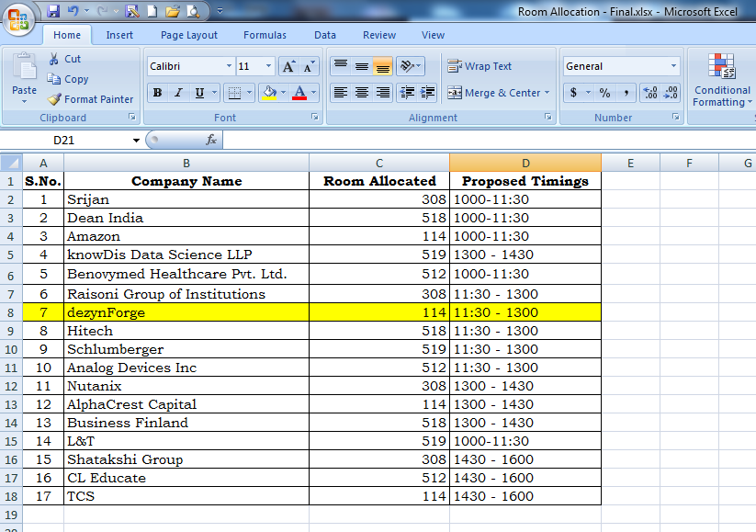The height and width of the screenshot is (532, 756).
Task: Open the font name Calibri dropdown
Action: coord(229,66)
